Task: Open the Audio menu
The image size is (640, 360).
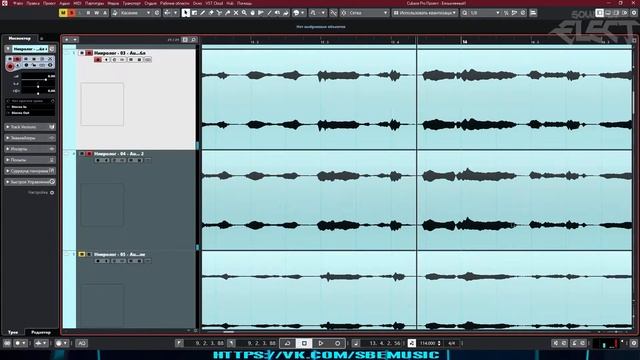Action: coord(64,3)
